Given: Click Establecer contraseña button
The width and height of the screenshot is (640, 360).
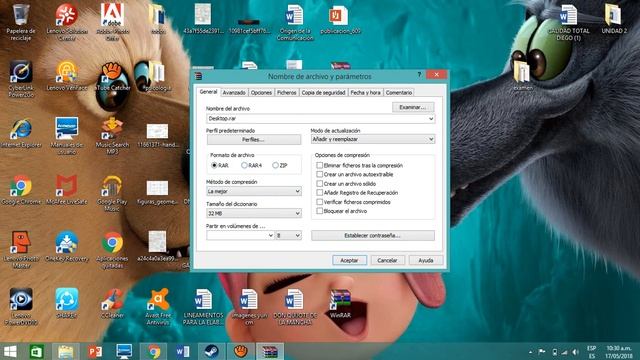Looking at the screenshot, I should click(373, 236).
